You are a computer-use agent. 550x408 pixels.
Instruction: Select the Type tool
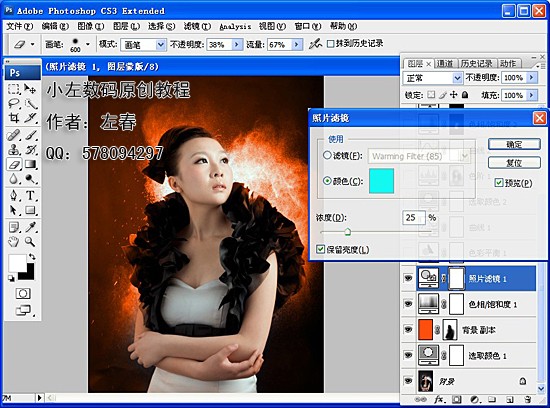point(31,196)
